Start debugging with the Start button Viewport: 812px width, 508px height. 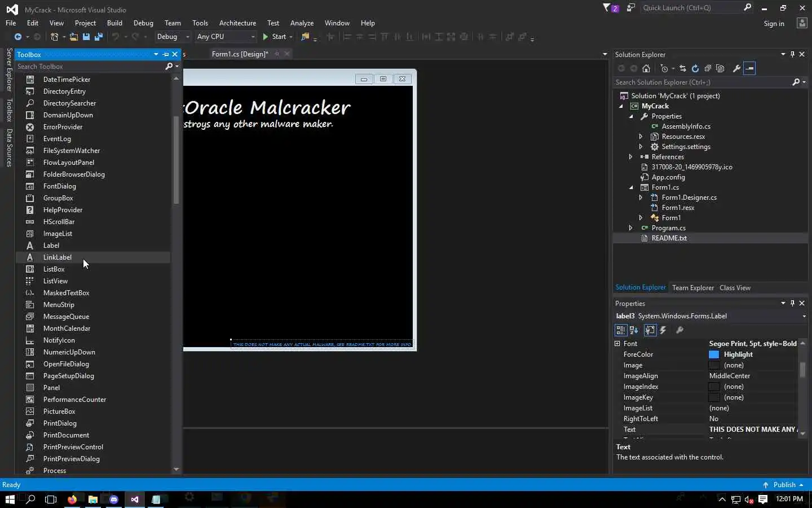pyautogui.click(x=275, y=37)
